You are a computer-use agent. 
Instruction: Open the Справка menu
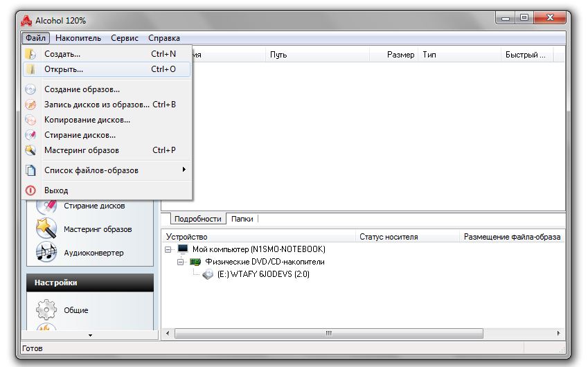[x=164, y=38]
